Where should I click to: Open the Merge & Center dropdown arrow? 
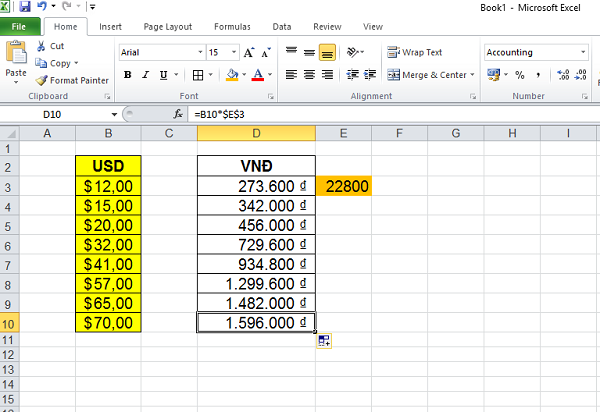point(472,74)
